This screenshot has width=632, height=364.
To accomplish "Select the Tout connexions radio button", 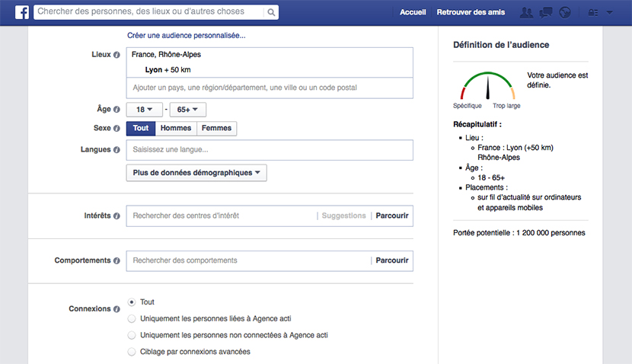I will [x=132, y=302].
